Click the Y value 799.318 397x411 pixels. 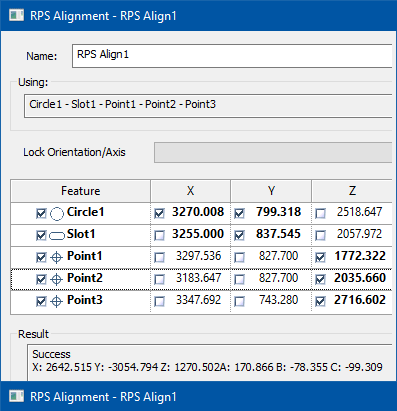tap(279, 212)
